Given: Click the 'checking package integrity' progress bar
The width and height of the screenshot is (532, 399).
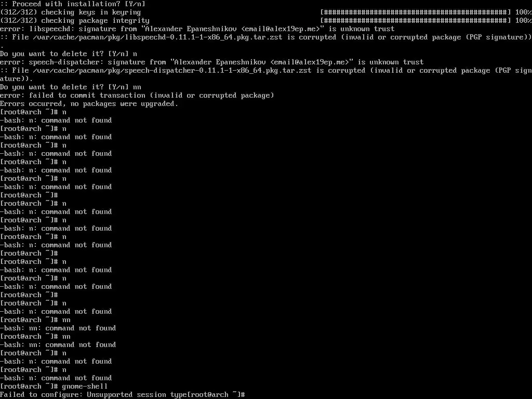Looking at the screenshot, I should [415, 21].
